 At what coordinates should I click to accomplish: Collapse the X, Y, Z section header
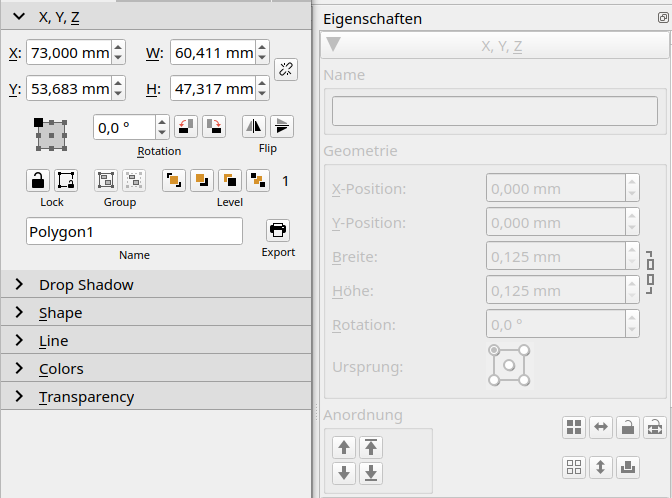point(20,17)
